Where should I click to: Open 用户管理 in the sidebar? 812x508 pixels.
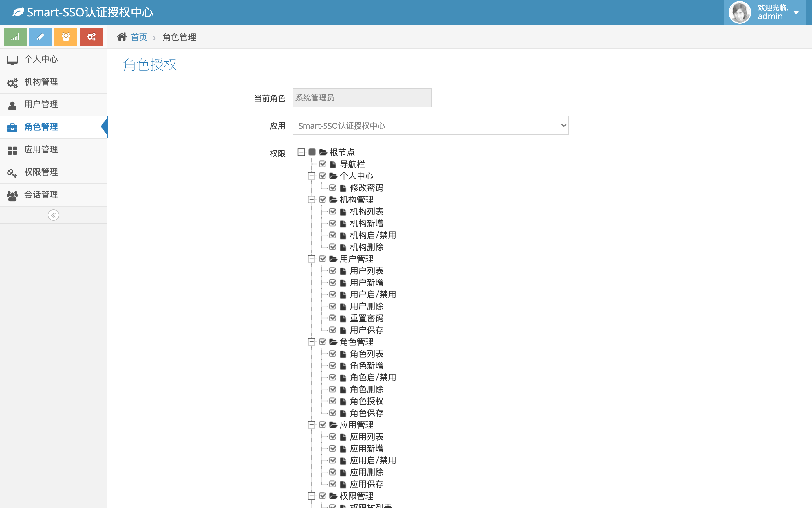point(53,104)
